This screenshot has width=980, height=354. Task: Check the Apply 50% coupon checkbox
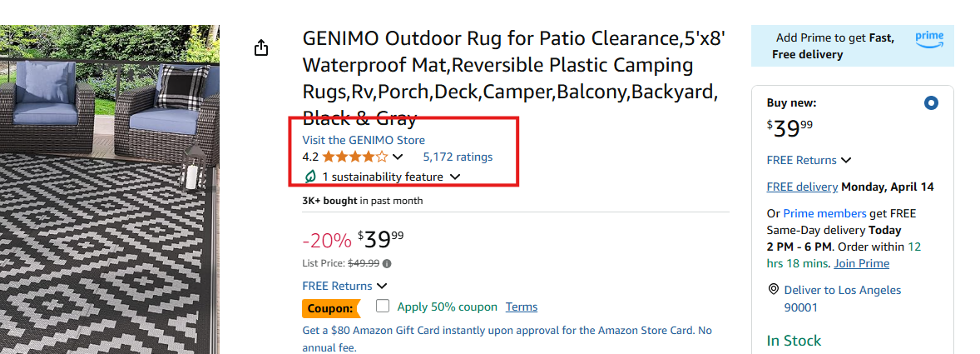384,306
